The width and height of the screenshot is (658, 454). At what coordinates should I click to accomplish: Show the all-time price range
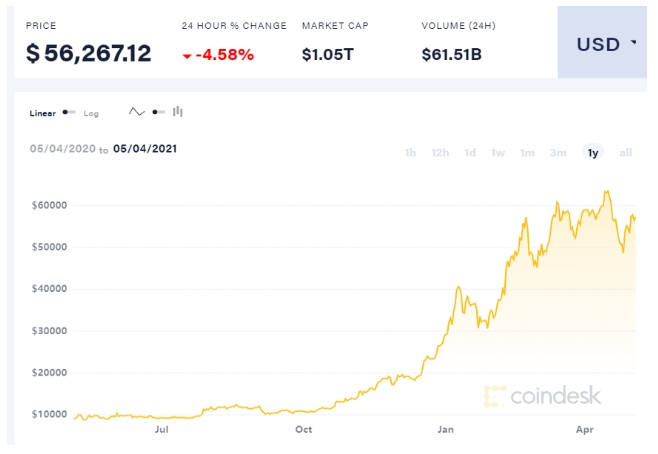[x=626, y=152]
